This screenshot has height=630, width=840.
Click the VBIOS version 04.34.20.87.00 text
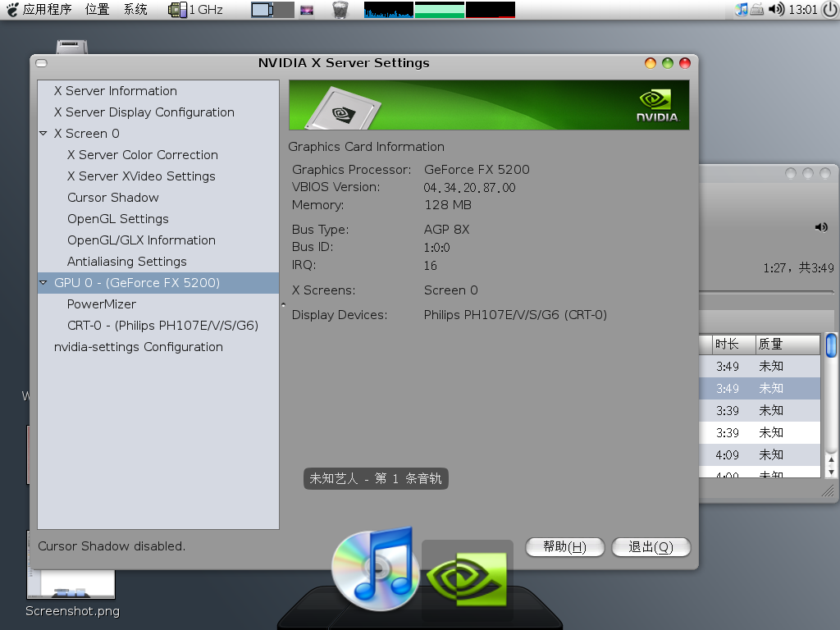pyautogui.click(x=469, y=188)
